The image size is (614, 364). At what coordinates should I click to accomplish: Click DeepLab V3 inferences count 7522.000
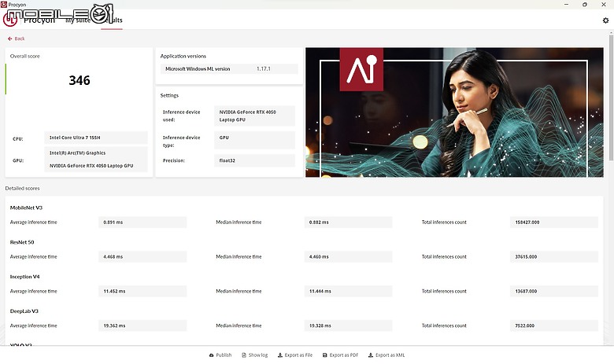553,325
